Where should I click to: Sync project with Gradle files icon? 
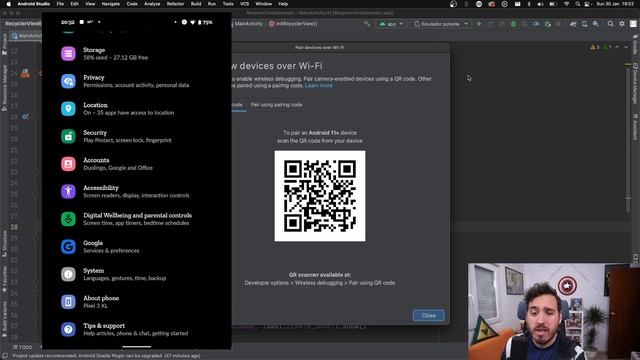click(x=573, y=24)
